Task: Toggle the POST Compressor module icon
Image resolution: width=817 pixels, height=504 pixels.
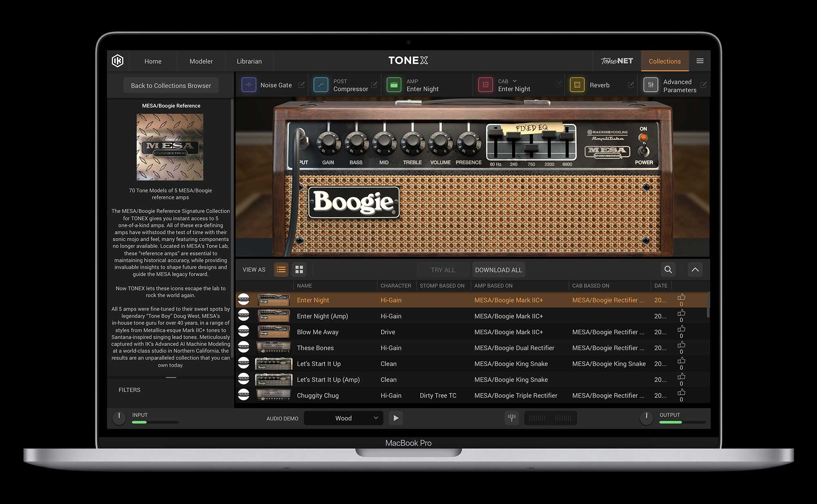Action: [x=321, y=85]
